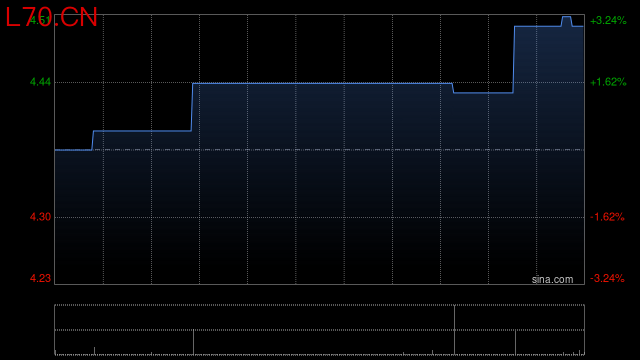640x360 pixels.
Task: Click the 4.23 price axis label
Action: (x=40, y=278)
